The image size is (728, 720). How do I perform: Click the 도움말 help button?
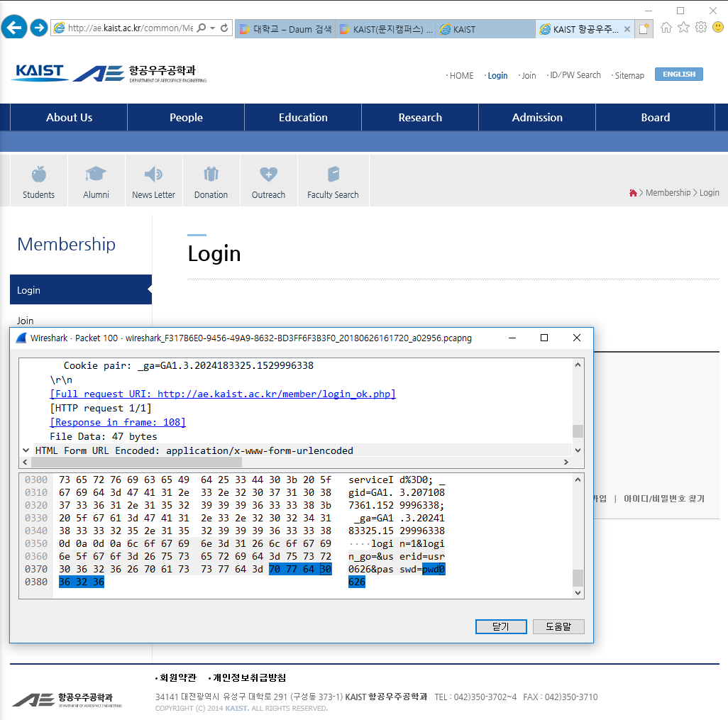click(558, 626)
